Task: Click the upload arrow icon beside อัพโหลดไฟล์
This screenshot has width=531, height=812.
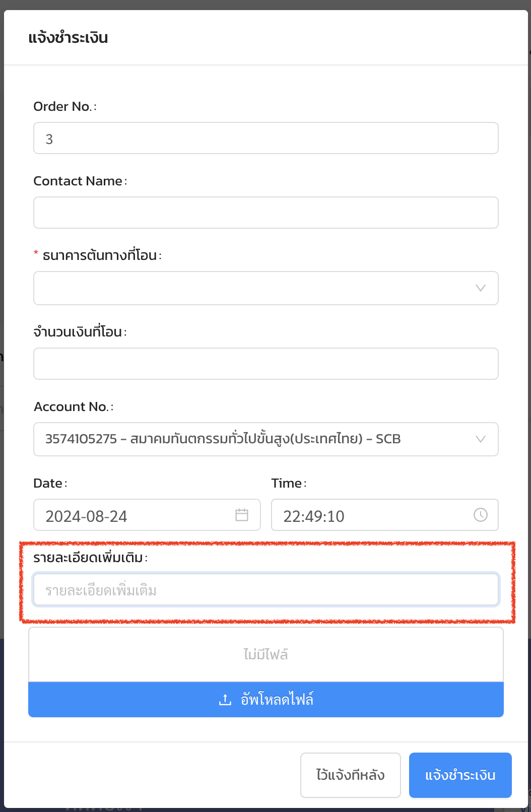Action: pos(225,700)
